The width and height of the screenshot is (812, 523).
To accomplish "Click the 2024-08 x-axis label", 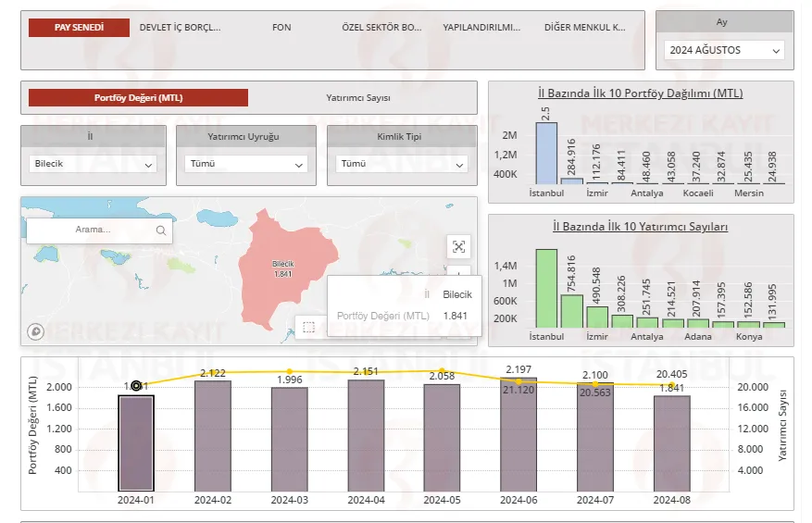I will (671, 500).
